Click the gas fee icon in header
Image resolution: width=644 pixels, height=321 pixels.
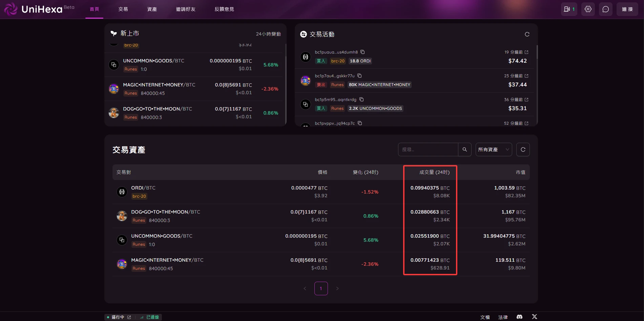[569, 9]
